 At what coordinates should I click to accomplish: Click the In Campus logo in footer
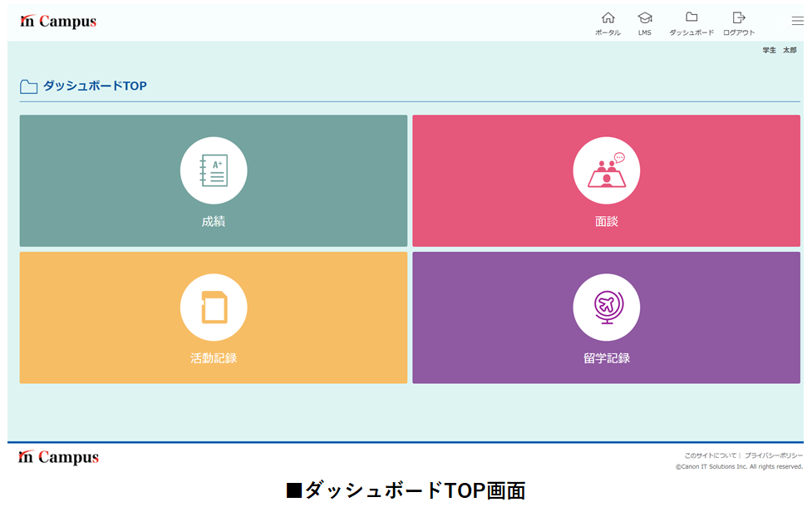coord(59,457)
